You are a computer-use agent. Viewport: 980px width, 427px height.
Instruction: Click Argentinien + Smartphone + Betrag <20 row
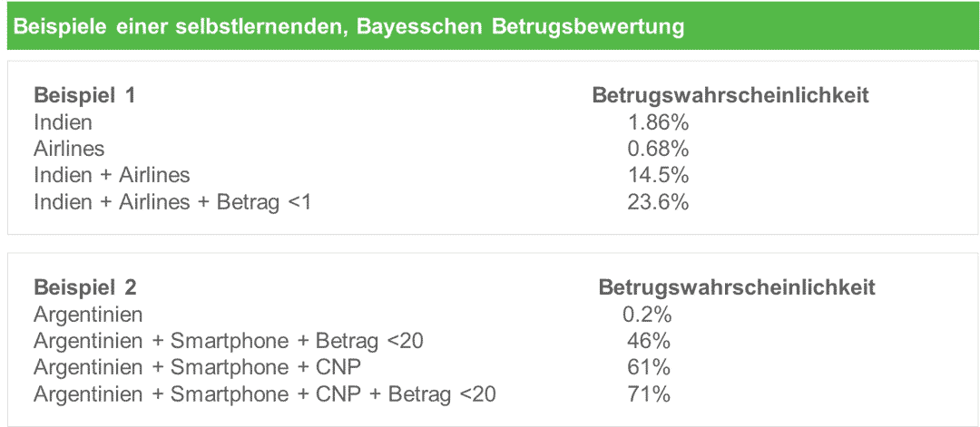tap(229, 341)
